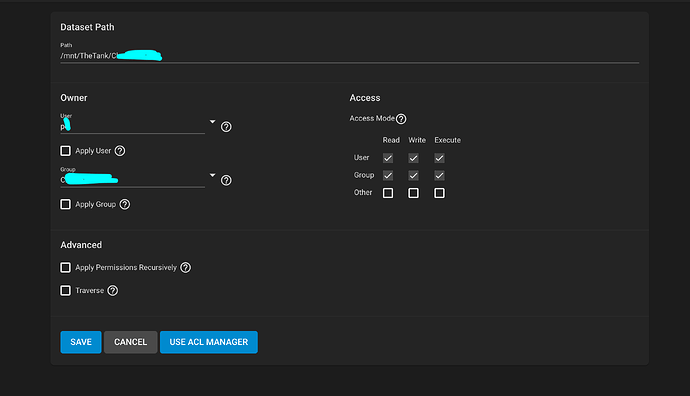Uncheck User Write permission

coord(413,158)
